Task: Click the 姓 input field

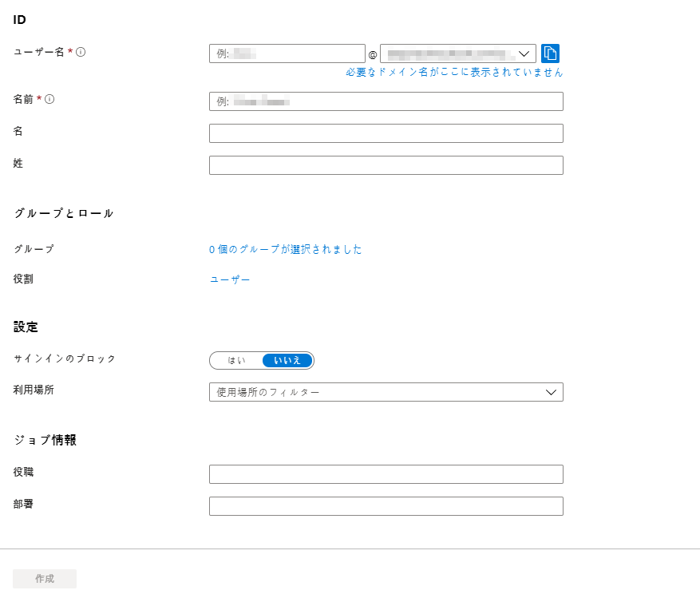Action: point(386,165)
